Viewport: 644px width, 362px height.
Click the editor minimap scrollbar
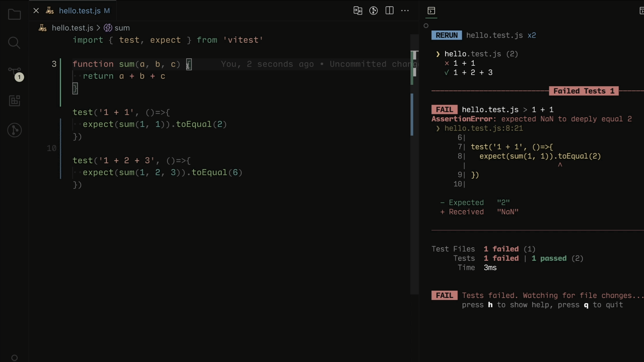(x=415, y=164)
